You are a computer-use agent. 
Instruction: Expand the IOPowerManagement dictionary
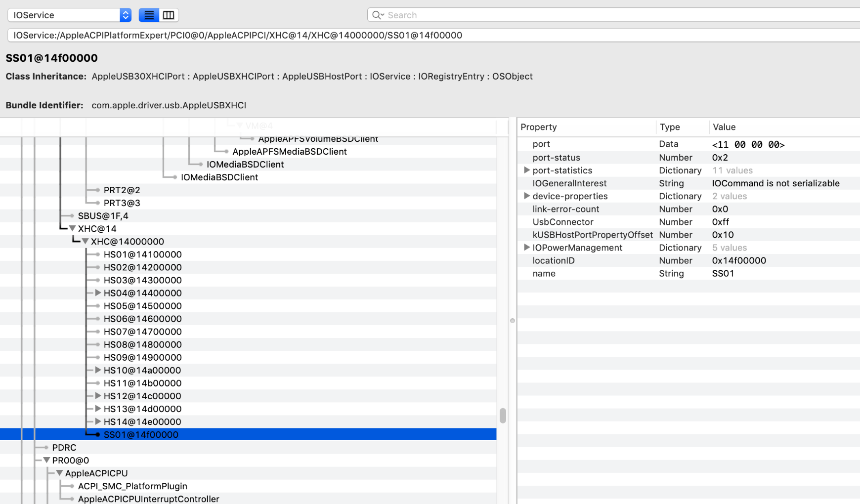click(526, 248)
